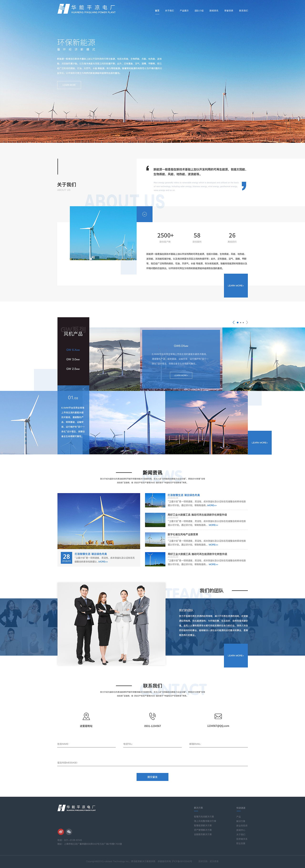The image size is (305, 868).
Task: Click the envelope email icon
Action: pyautogui.click(x=218, y=716)
